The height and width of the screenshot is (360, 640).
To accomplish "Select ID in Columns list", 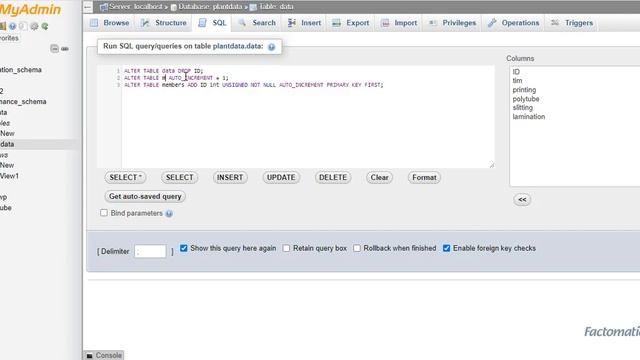I will coord(516,72).
